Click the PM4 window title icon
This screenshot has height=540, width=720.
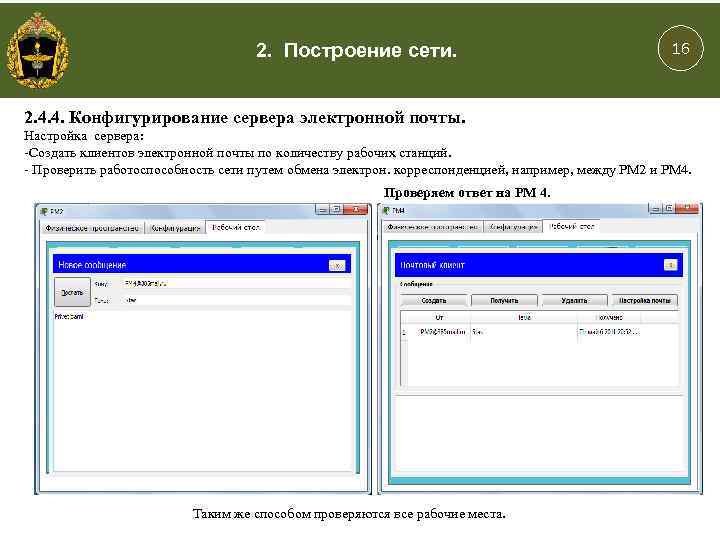(386, 210)
